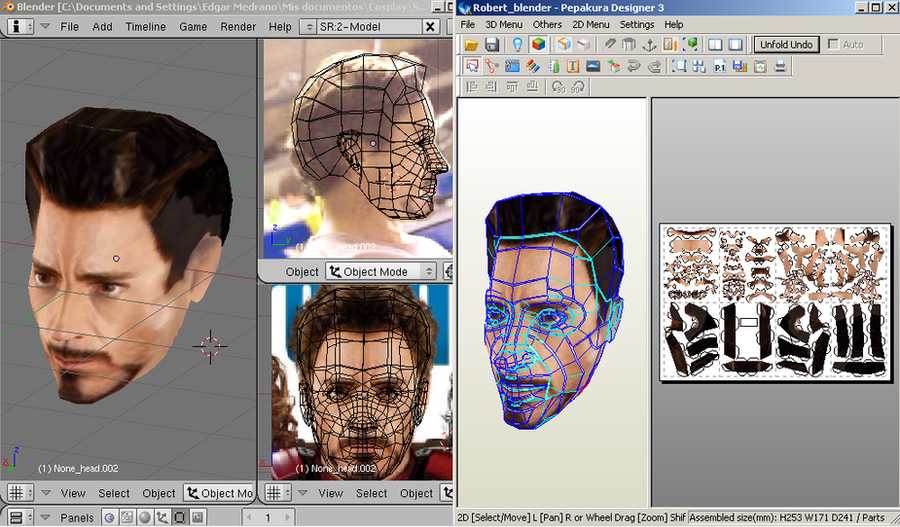Enable the Auto checkbox
This screenshot has height=527, width=900.
pos(833,44)
